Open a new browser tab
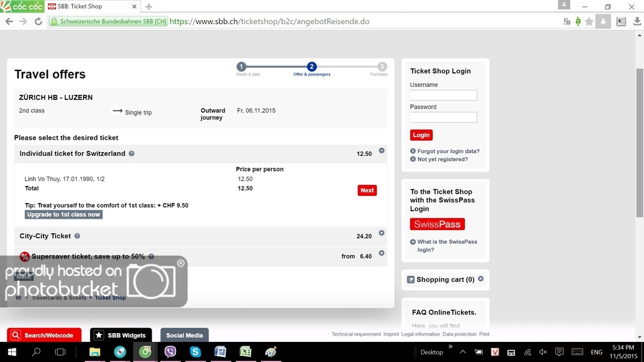This screenshot has height=362, width=644. 148,6
